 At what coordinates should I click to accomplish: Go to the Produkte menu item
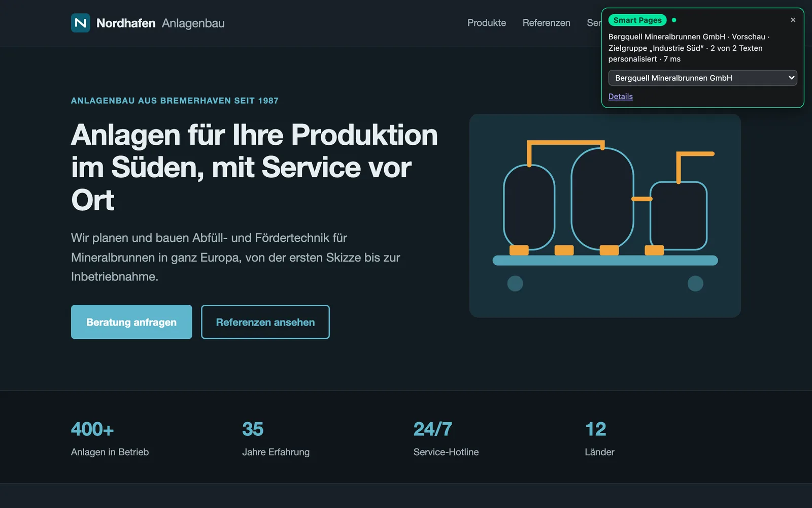487,23
